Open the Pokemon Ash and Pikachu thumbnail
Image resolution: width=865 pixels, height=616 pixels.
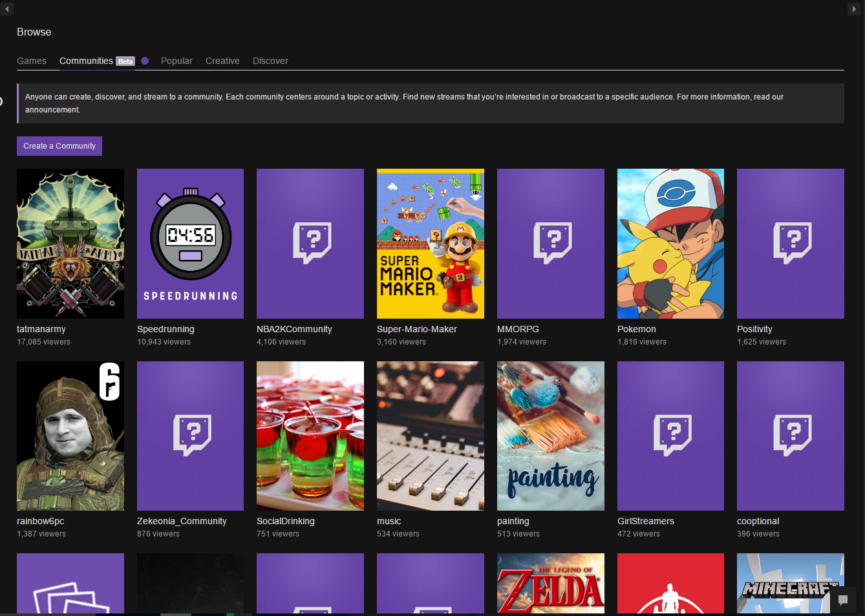coord(670,244)
